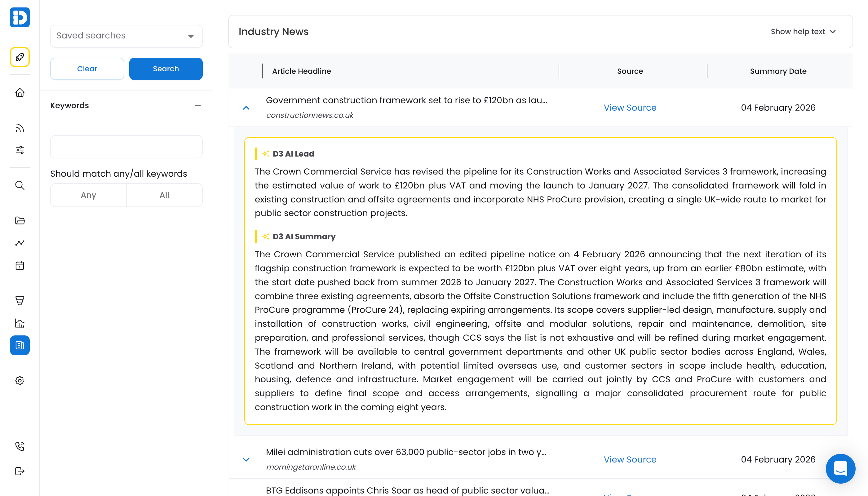The height and width of the screenshot is (496, 868).
Task: Open the bar-chart analytics icon
Action: pyautogui.click(x=20, y=323)
